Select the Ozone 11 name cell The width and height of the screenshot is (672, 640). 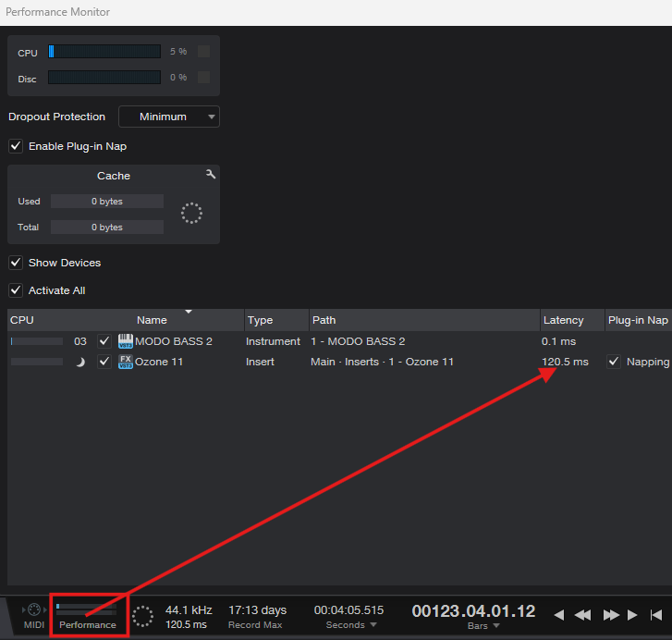[159, 362]
